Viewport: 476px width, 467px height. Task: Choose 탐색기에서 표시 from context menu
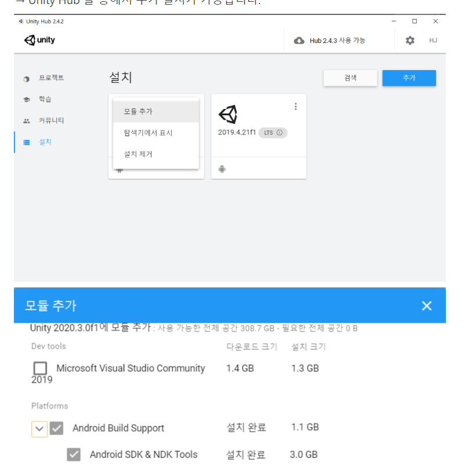156,133
